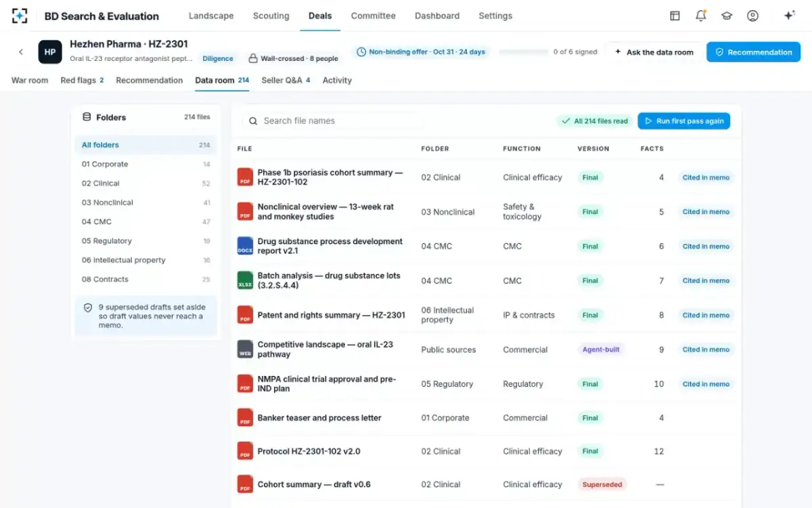Click Run first pass again

click(x=684, y=121)
